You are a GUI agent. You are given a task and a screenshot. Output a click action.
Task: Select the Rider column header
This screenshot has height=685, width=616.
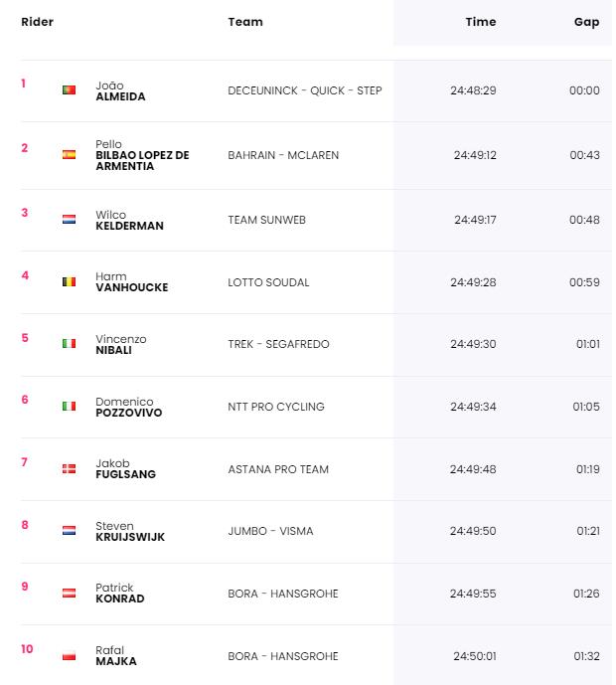coord(37,22)
